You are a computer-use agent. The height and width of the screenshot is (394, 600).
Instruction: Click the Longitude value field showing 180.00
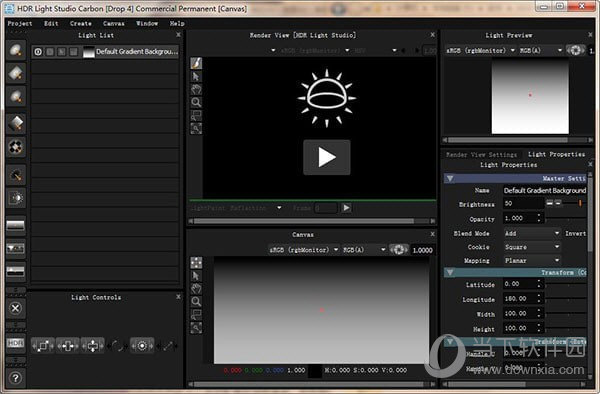pos(519,298)
